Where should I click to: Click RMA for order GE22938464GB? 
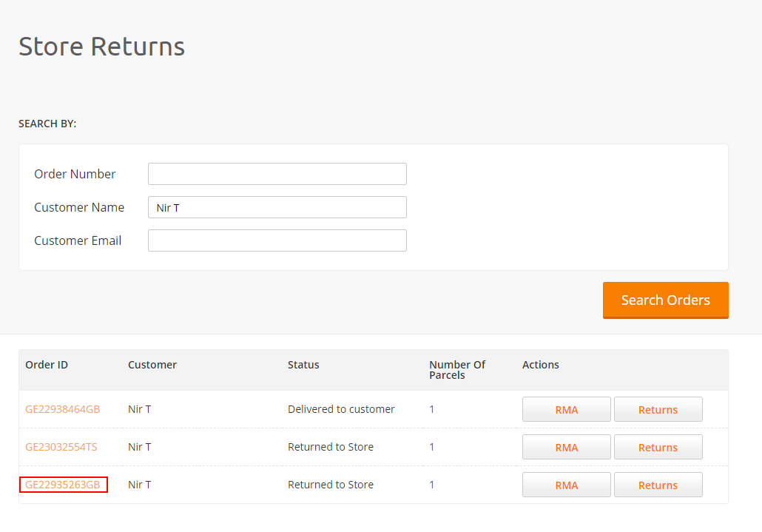[x=566, y=410]
